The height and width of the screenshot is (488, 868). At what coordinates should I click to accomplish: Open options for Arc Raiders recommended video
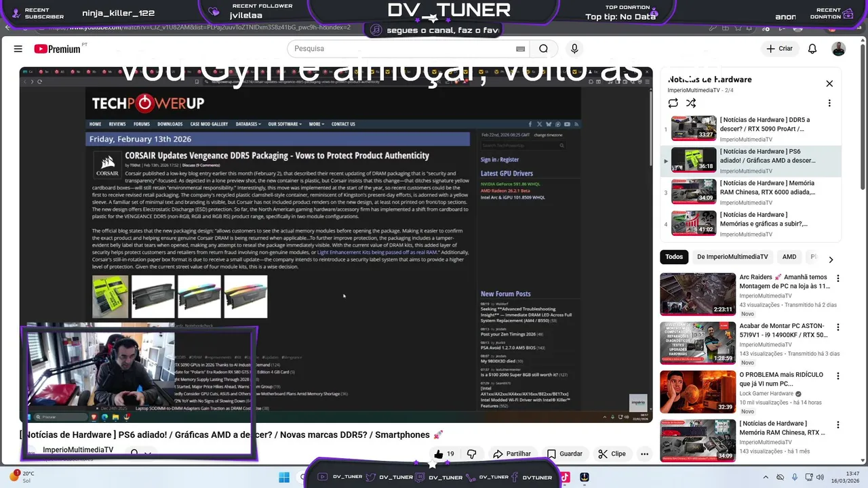coord(838,279)
